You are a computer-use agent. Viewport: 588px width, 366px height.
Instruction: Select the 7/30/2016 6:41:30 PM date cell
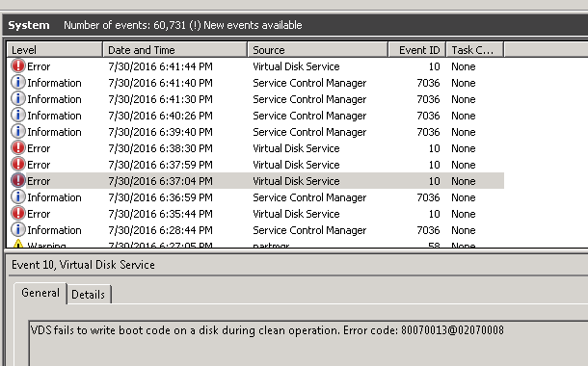[x=160, y=99]
